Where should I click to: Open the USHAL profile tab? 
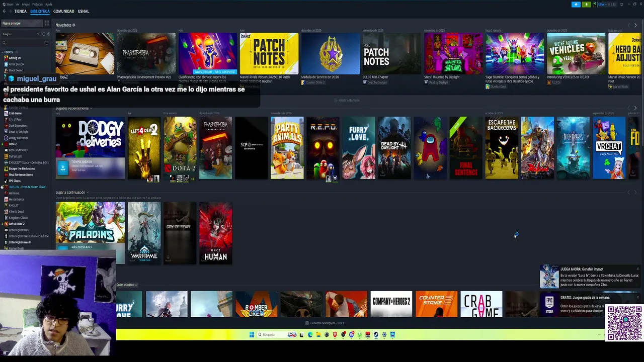[x=84, y=11]
